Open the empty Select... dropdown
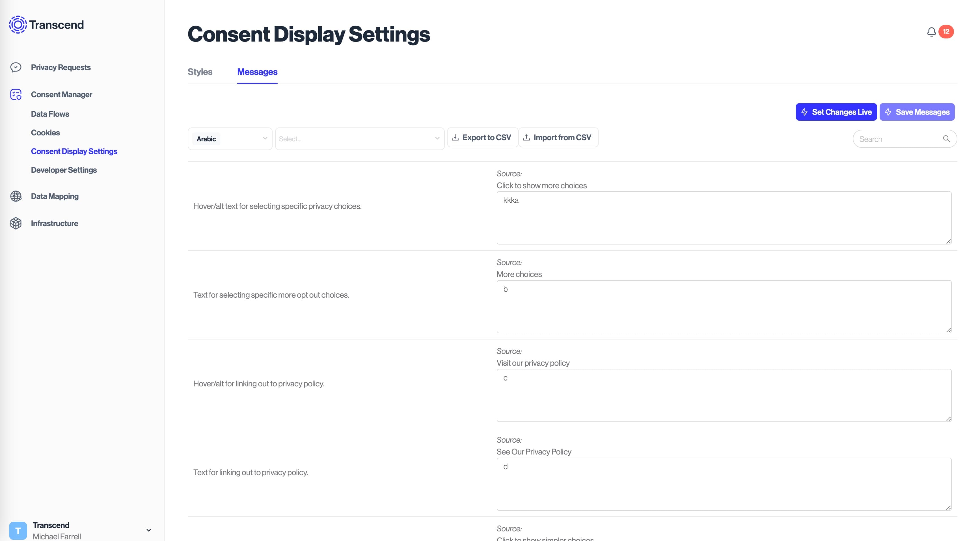 (359, 139)
